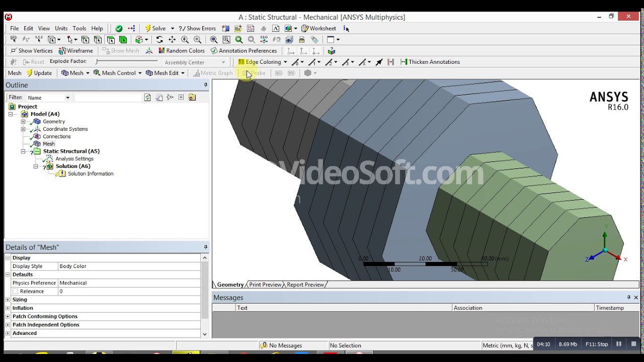Select the Connections tree item
Screen dimensions: 644x362
pyautogui.click(x=56, y=137)
